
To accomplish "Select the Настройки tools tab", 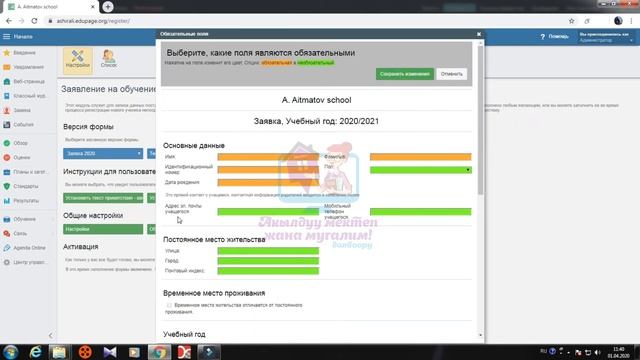I will click(78, 60).
